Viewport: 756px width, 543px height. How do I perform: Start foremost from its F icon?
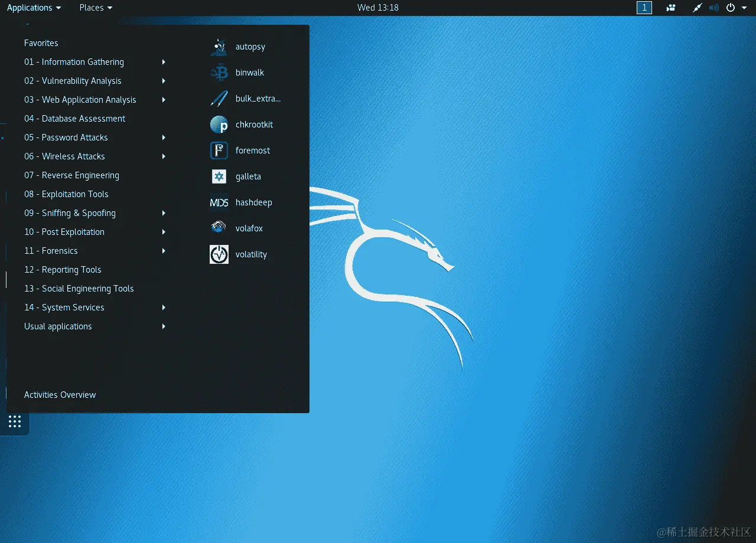pyautogui.click(x=219, y=151)
